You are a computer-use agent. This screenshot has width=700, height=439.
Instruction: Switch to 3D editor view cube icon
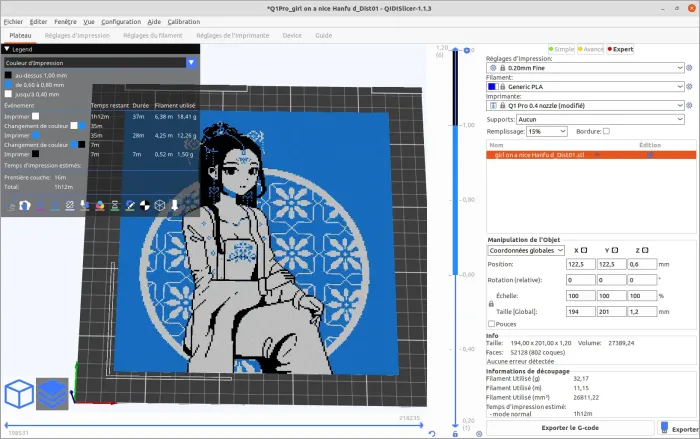tap(19, 393)
